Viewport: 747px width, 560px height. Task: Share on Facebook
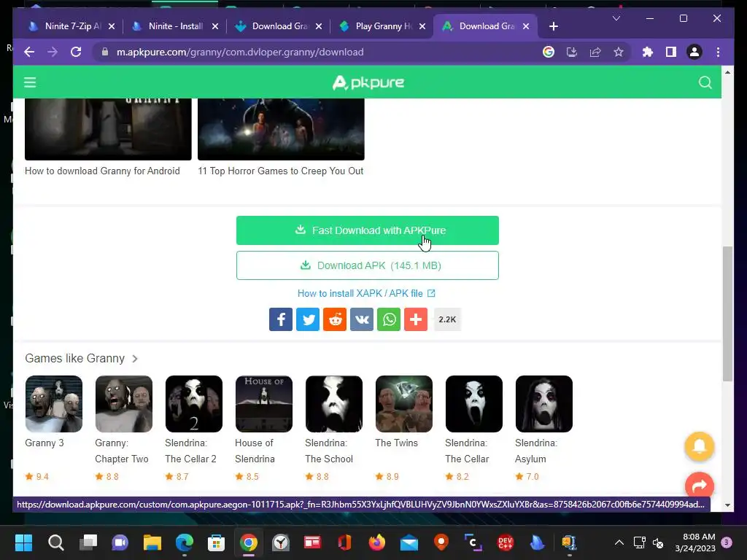(x=281, y=319)
